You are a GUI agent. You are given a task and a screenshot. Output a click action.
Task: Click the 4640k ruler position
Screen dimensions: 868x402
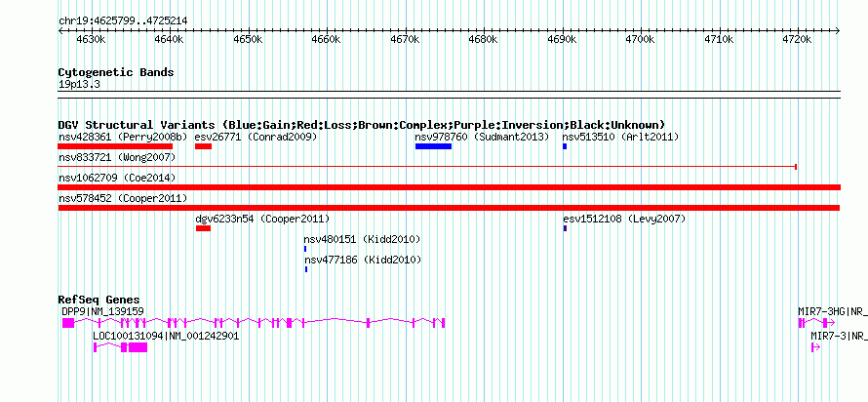pos(170,39)
